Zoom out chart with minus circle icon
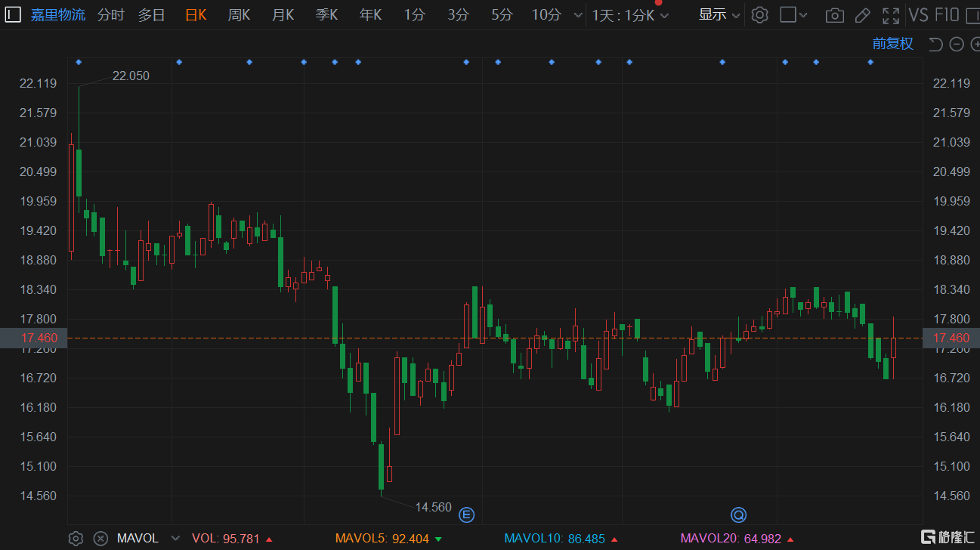Screen dimensions: 980x550 click(957, 44)
